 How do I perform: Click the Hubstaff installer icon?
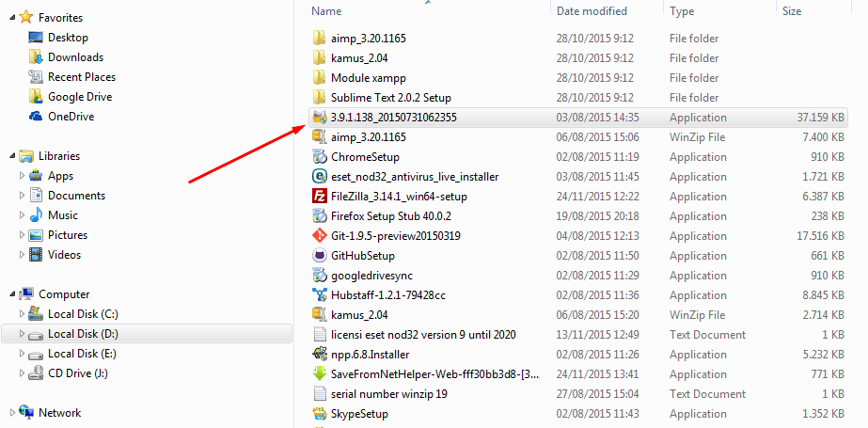point(319,295)
